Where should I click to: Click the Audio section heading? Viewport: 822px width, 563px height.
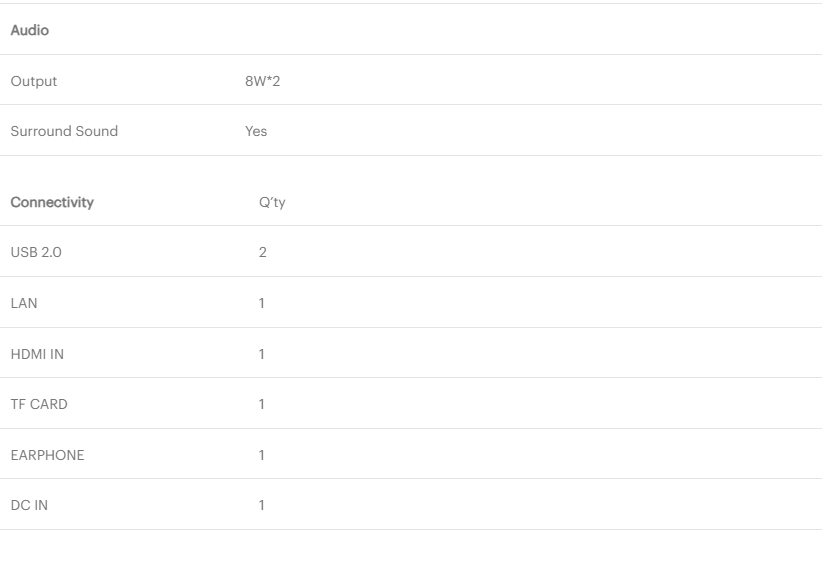point(29,30)
